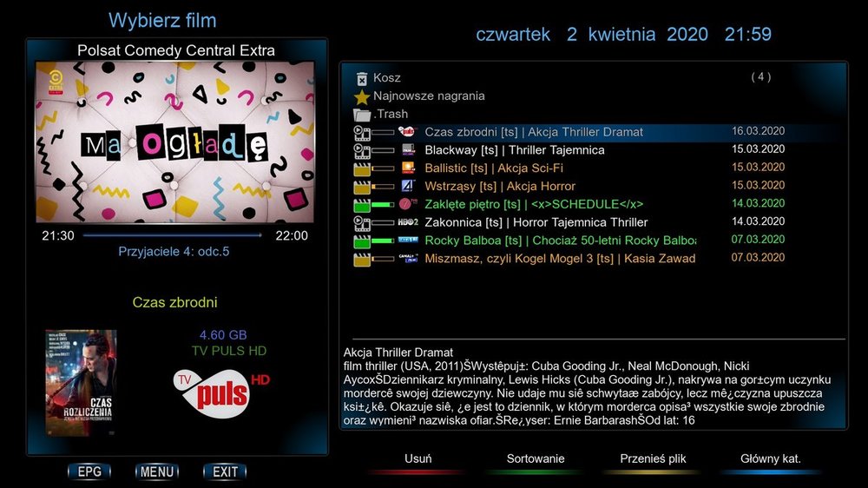Viewport: 868px width, 488px height.
Task: Click the yellow Czas zbrodni title in left panel
Action: pos(175,302)
